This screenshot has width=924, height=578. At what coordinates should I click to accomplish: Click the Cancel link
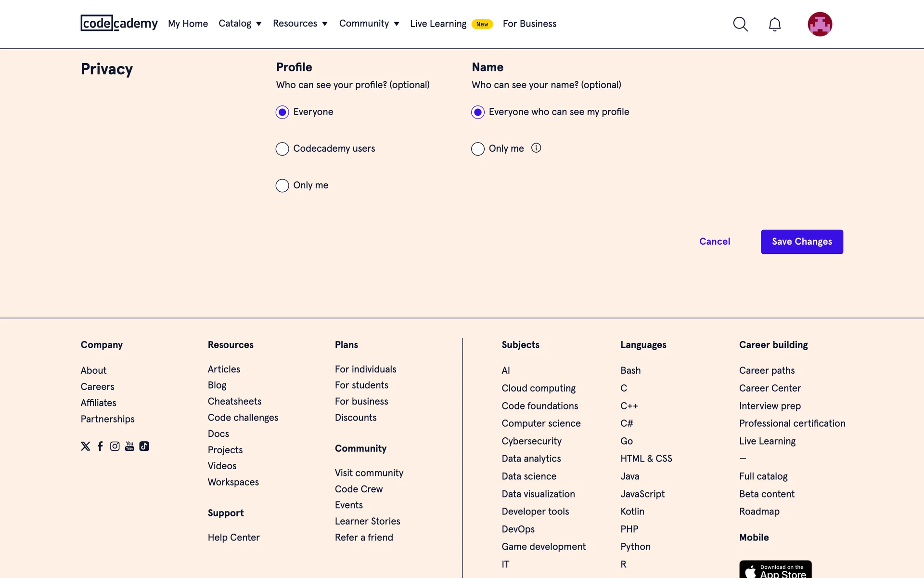pos(715,242)
